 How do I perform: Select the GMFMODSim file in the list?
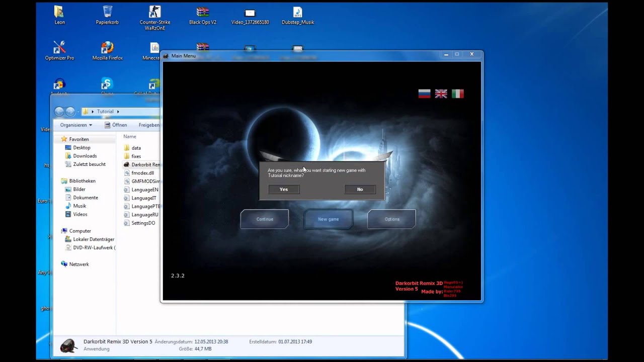click(x=142, y=181)
